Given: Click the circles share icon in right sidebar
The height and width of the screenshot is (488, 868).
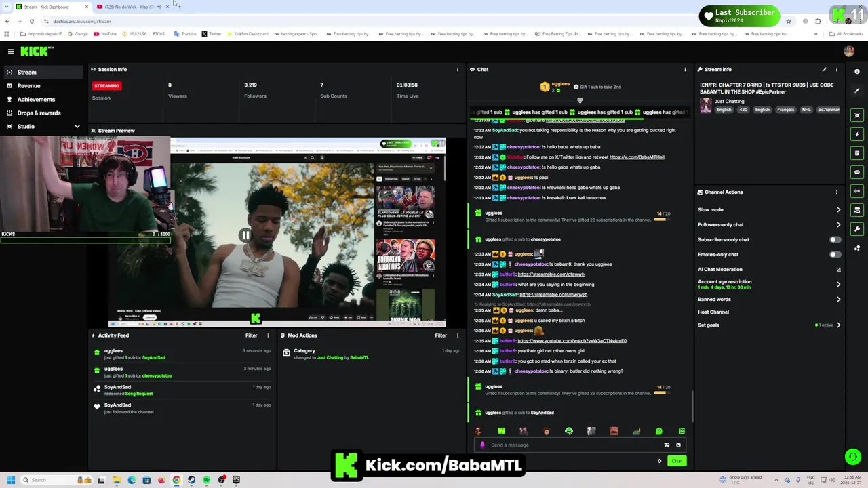Looking at the screenshot, I should (x=857, y=248).
